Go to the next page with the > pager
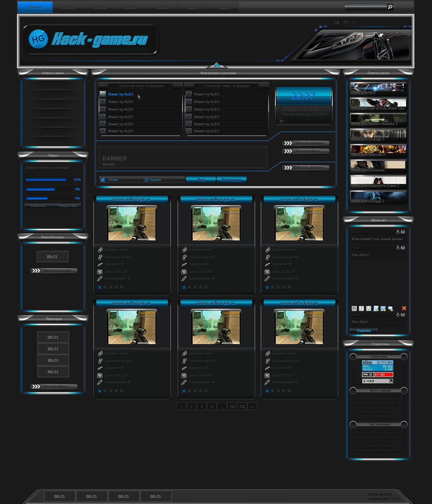 (x=252, y=406)
